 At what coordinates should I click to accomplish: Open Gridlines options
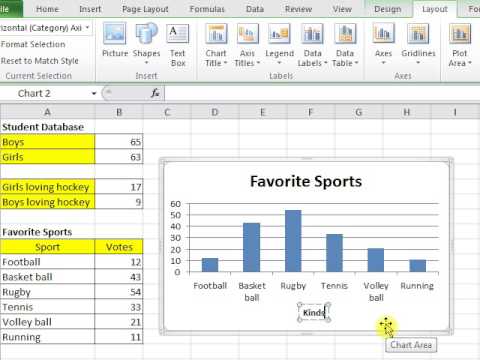[x=418, y=43]
